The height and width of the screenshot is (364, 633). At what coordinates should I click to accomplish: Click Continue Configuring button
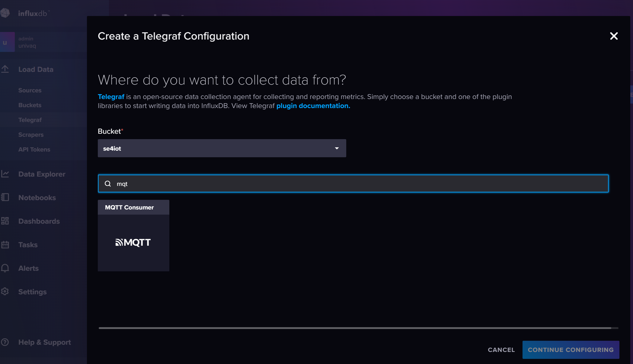tap(571, 350)
